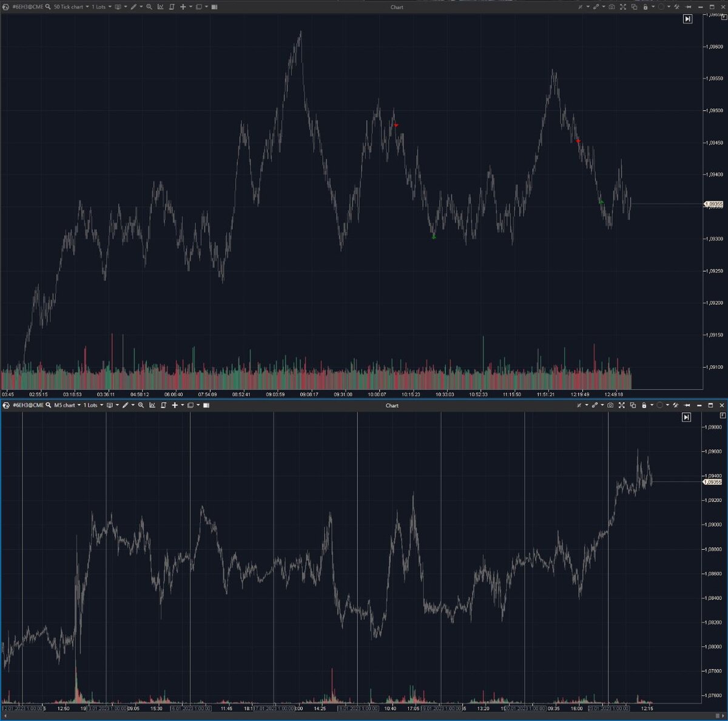Open the "1 Lots" dropdown on the M5 chart
The height and width of the screenshot is (721, 728).
tap(91, 405)
